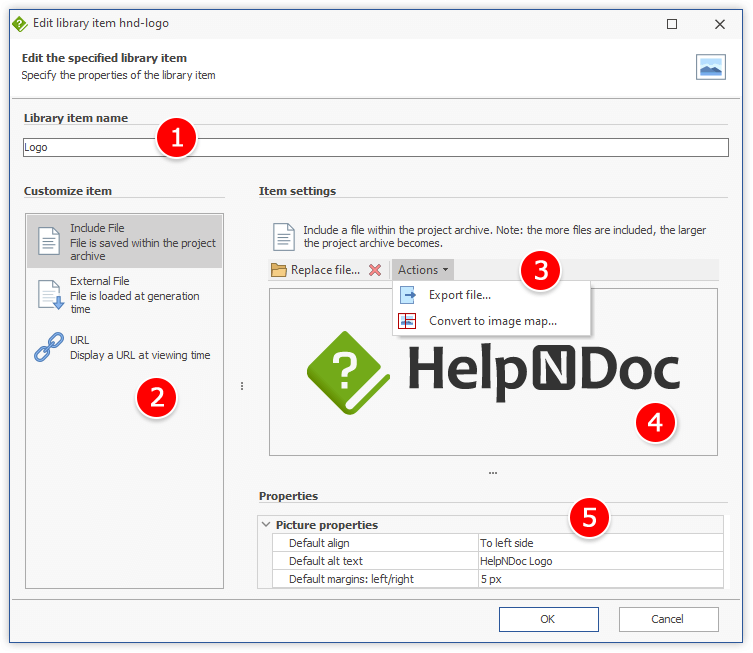
Task: Click the document icon in Item settings
Action: click(x=284, y=237)
